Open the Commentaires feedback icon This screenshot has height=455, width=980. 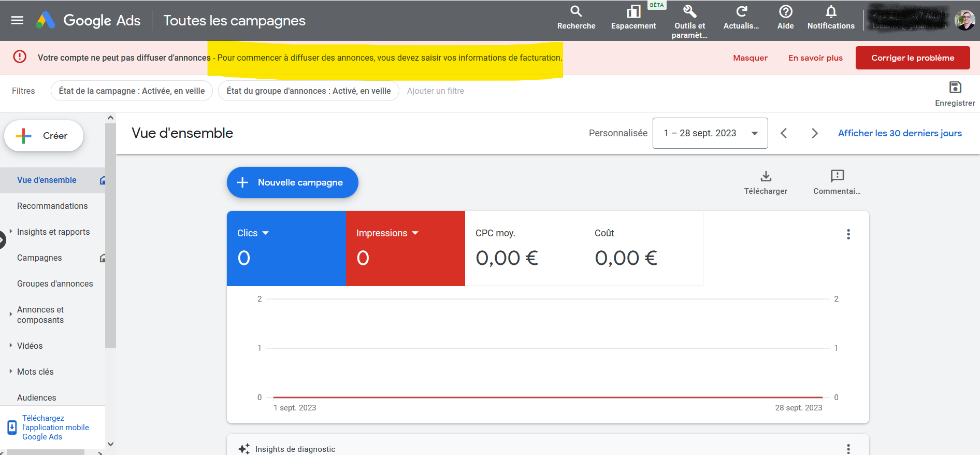tap(837, 176)
